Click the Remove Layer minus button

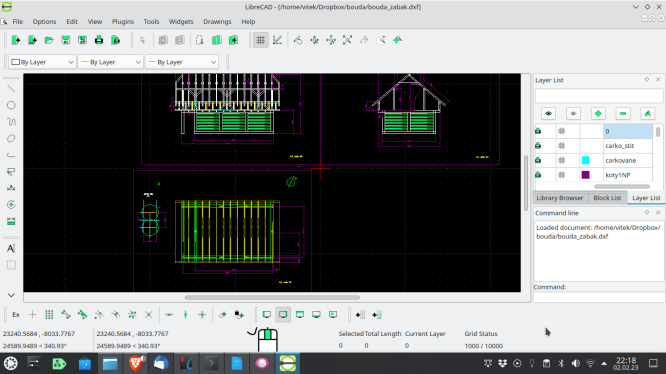tap(623, 113)
